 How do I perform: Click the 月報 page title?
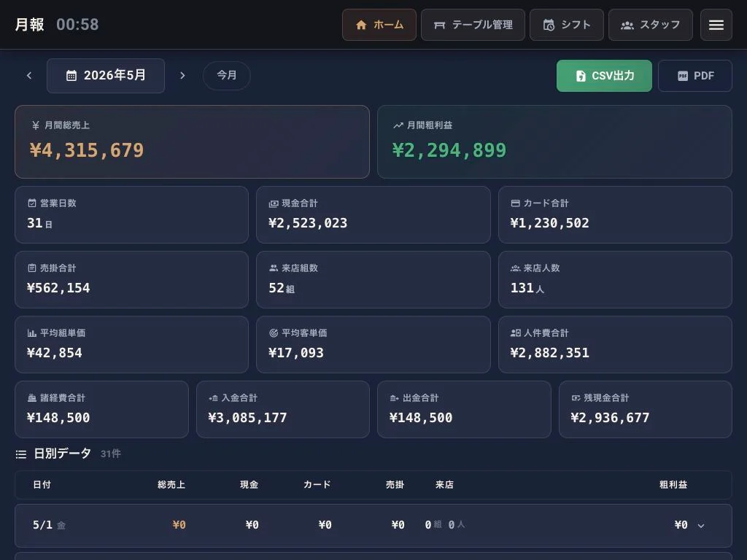pos(29,25)
